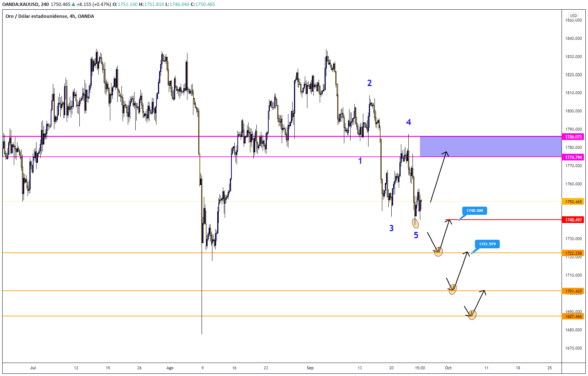The height and width of the screenshot is (376, 588).
Task: Select the arrow pointing into the purple zone
Action: pyautogui.click(x=439, y=176)
